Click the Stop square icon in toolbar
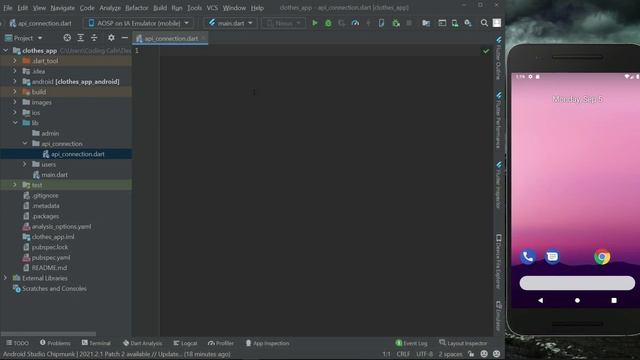Screen dimensions: 640x360 409,23
